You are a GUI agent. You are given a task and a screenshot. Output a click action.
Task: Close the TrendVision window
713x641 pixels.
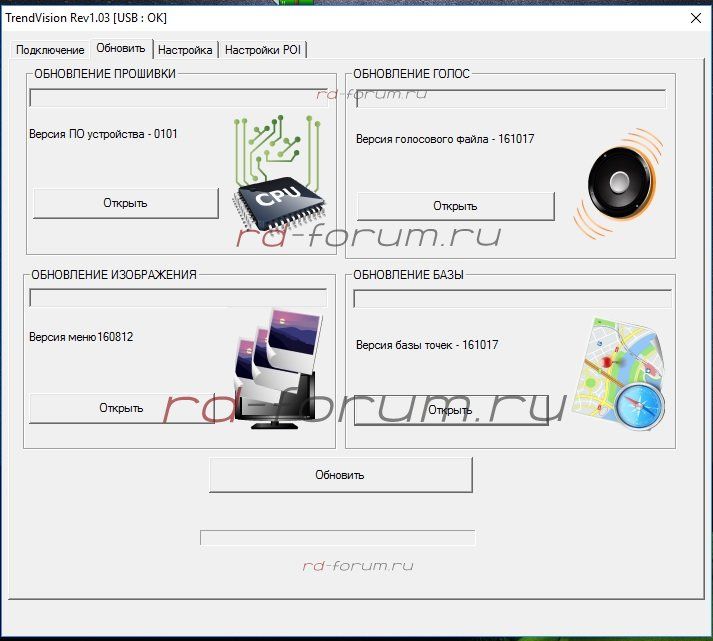click(696, 17)
